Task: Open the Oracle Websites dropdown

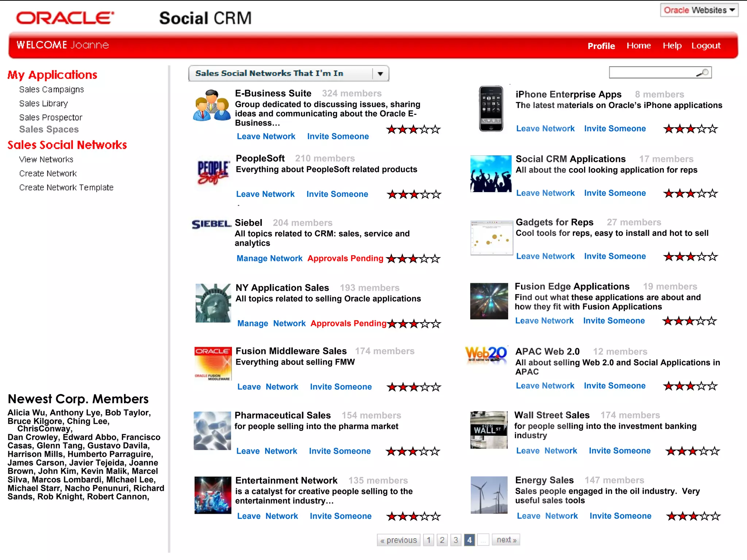Action: (699, 10)
